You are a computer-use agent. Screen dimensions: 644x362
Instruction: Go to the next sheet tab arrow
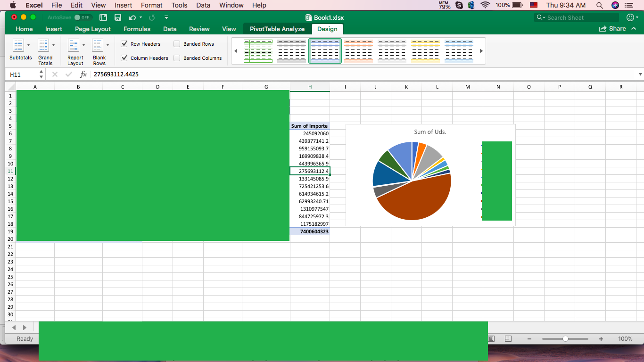[25, 327]
